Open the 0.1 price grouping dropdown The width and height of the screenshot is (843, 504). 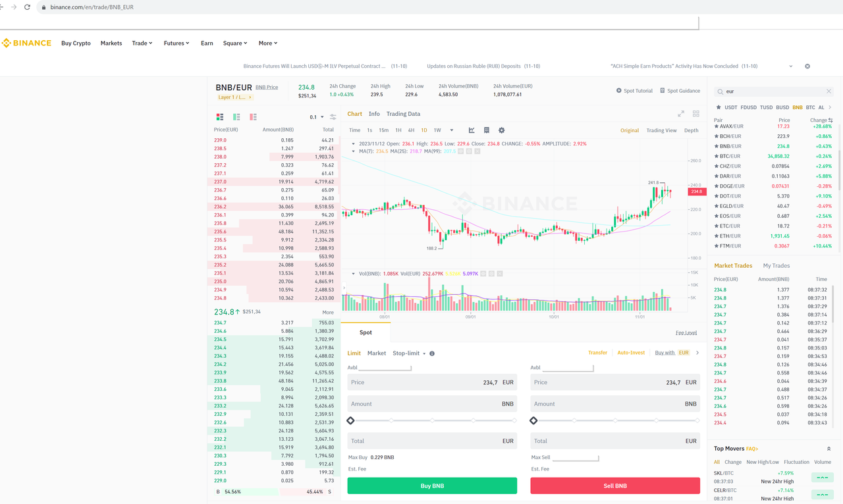(317, 117)
